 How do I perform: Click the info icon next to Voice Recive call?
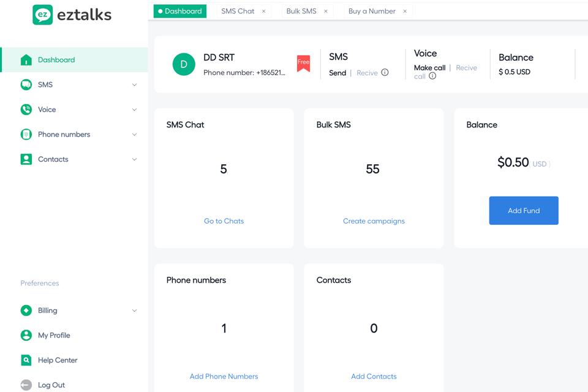point(432,76)
